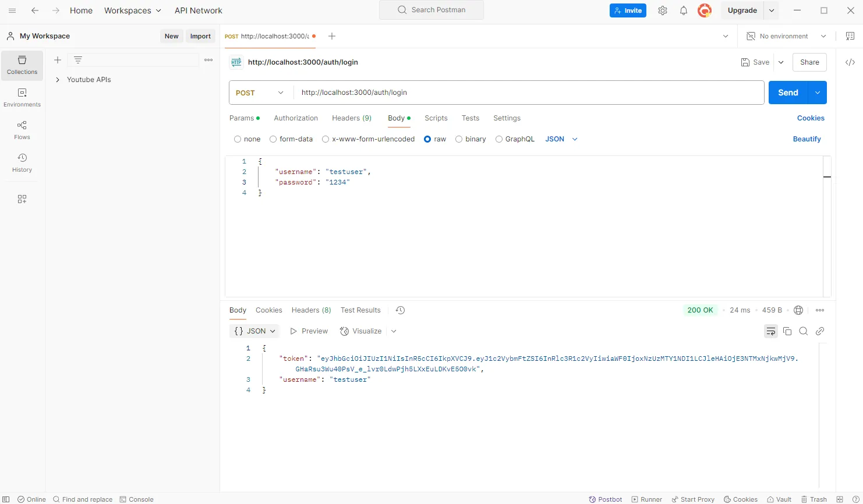Open a new request tab

click(x=332, y=36)
